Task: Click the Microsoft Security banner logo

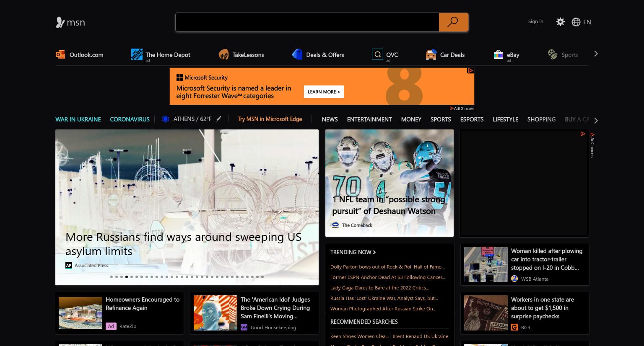Action: pos(202,77)
